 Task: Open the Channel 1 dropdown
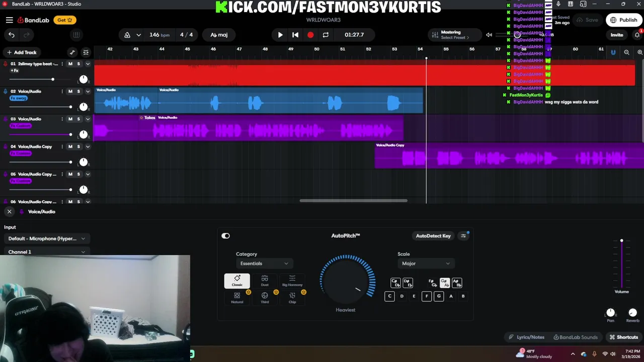(x=46, y=252)
